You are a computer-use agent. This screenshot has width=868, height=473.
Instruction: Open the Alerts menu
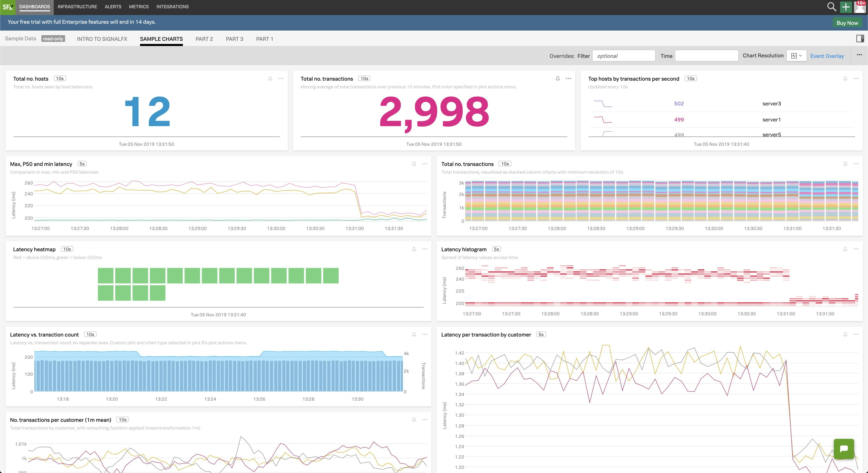113,7
